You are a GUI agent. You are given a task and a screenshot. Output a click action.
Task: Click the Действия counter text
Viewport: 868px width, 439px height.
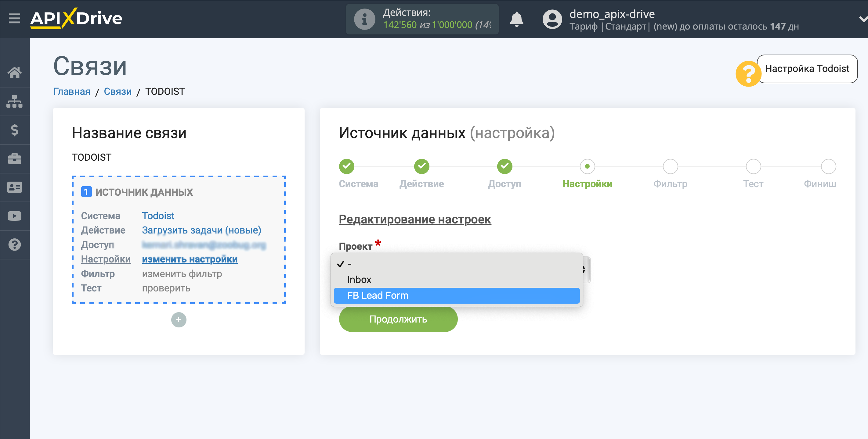tap(437, 19)
